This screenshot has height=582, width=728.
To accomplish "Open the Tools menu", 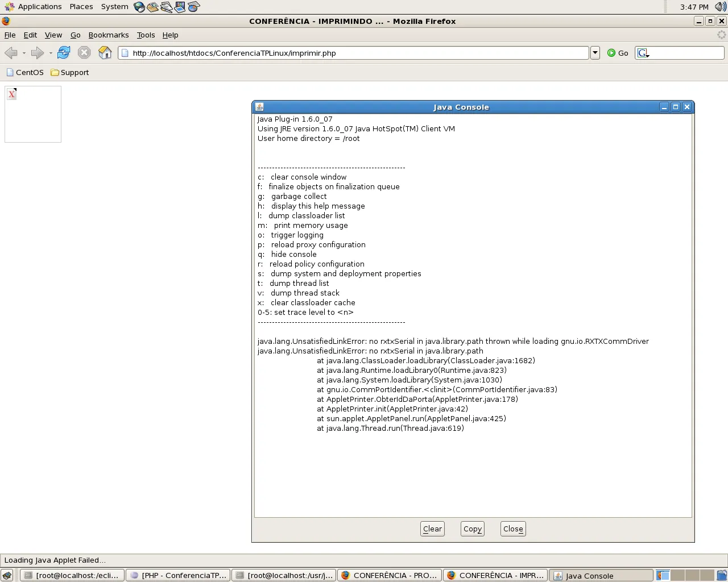I will (x=146, y=35).
